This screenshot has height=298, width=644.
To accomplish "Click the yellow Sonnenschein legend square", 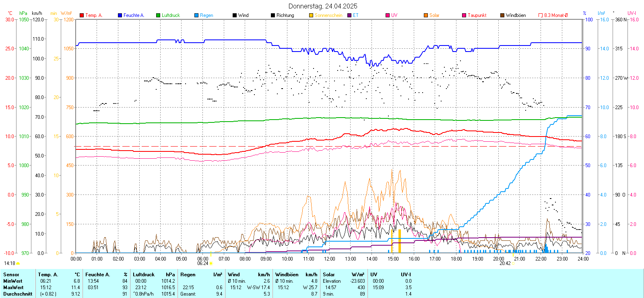I will click(311, 15).
